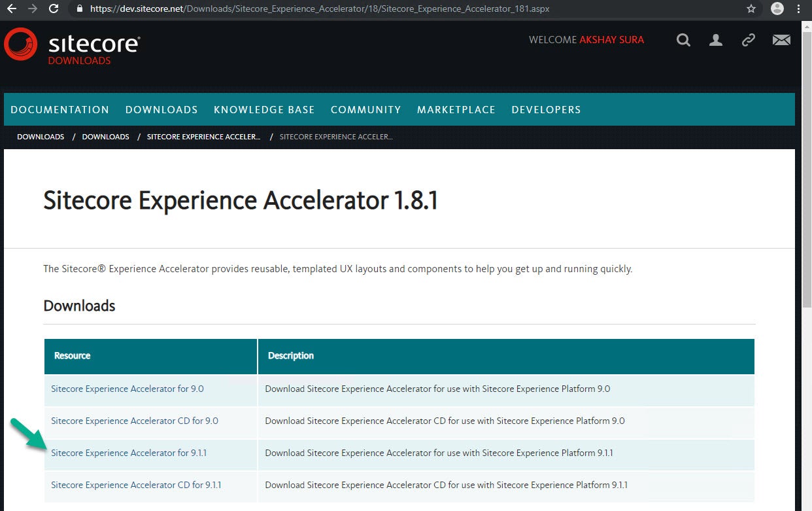Image resolution: width=812 pixels, height=511 pixels.
Task: Click the AKSHAY SURA username link
Action: pos(611,40)
